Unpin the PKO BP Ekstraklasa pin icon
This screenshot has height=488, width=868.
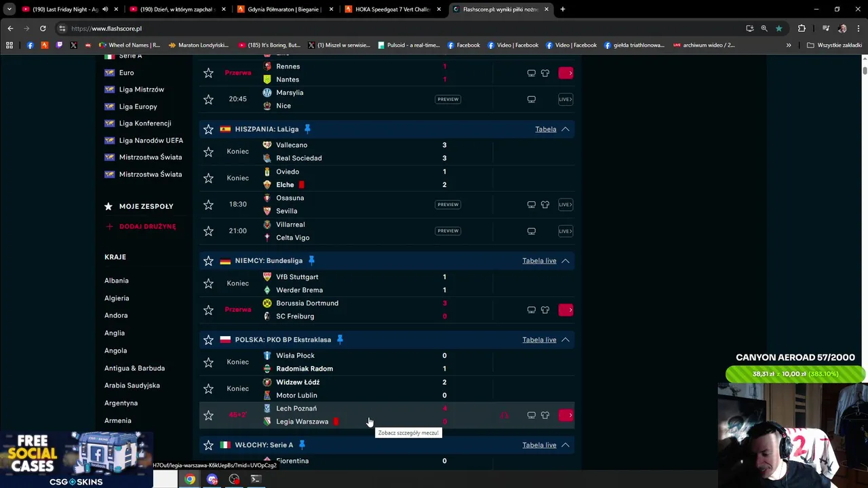click(x=340, y=340)
